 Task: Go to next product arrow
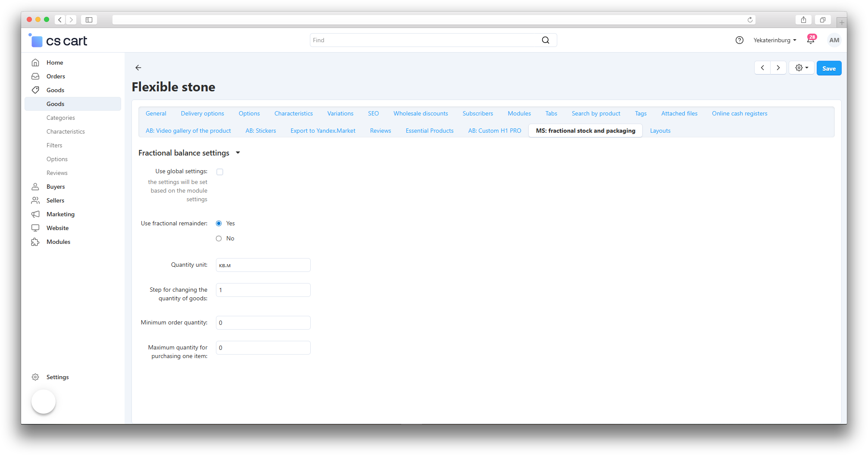click(778, 68)
